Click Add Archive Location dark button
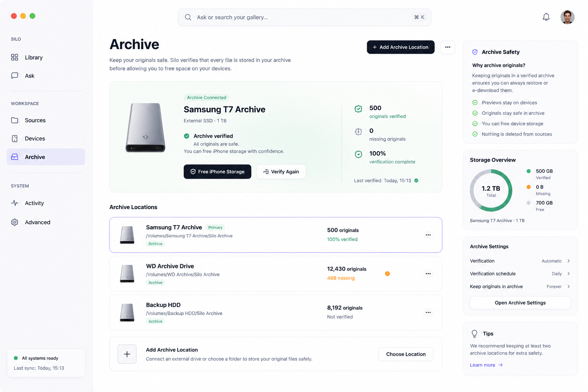Viewport: 588px width, 392px height. tap(400, 47)
